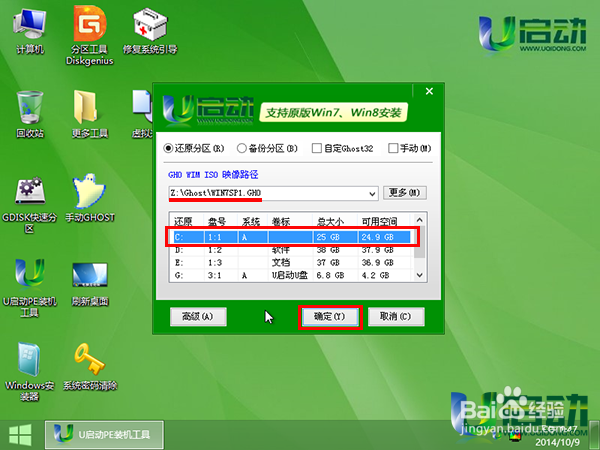Click partition list scroll down arrow

coord(419,275)
